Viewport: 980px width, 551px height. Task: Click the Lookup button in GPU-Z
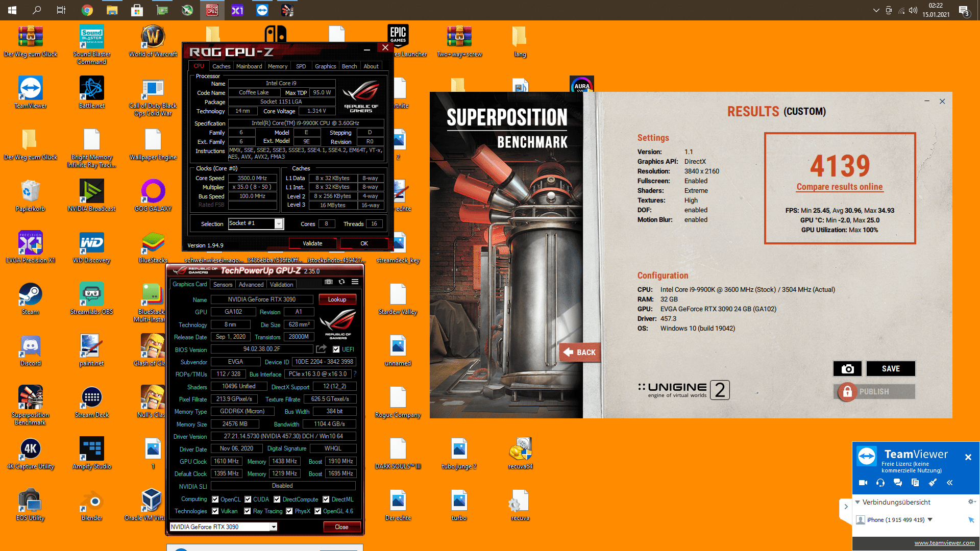337,299
